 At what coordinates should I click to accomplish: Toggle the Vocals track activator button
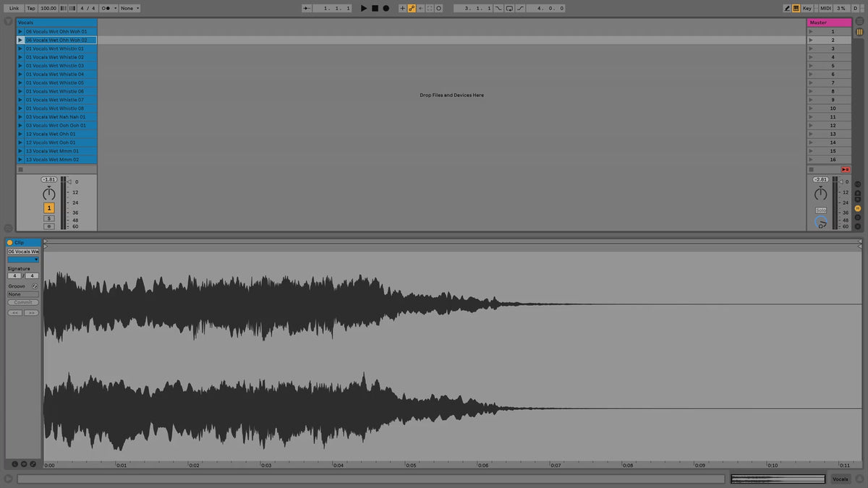point(49,208)
